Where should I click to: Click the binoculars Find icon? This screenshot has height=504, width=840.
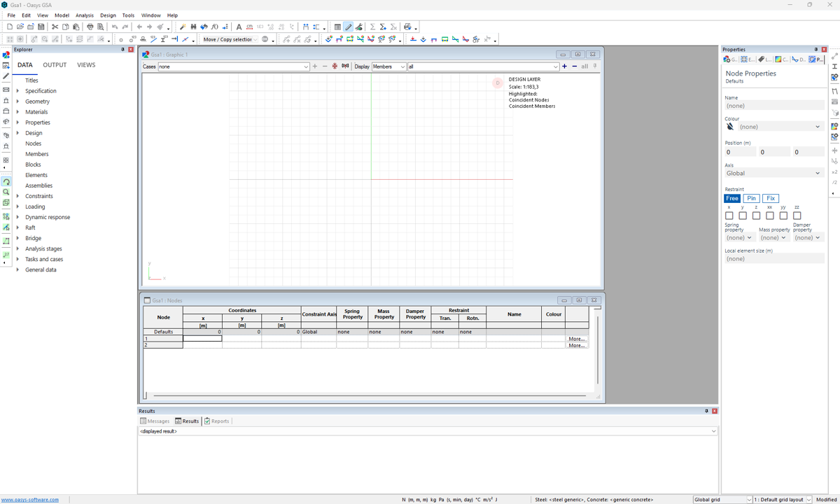pyautogui.click(x=193, y=27)
